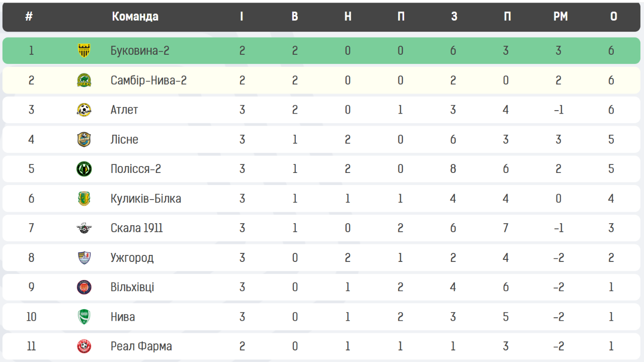
Task: Click the Буковина-2 team crest icon
Action: 84,51
